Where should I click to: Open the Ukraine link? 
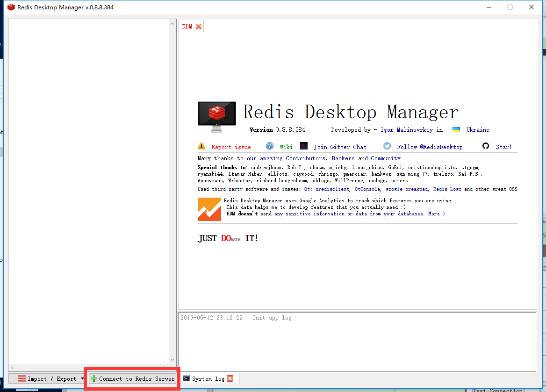(x=477, y=130)
